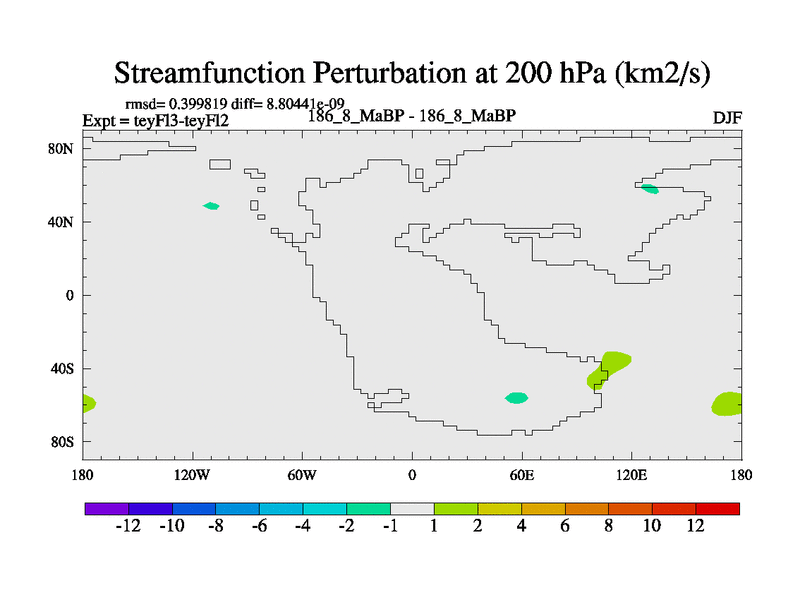Select the 186_8_MaBP - 186_8_MaBP label
800x600 pixels.
(411, 116)
